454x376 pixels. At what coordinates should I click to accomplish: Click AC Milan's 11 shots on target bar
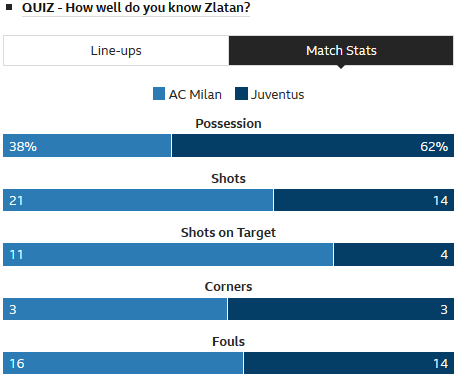(168, 254)
